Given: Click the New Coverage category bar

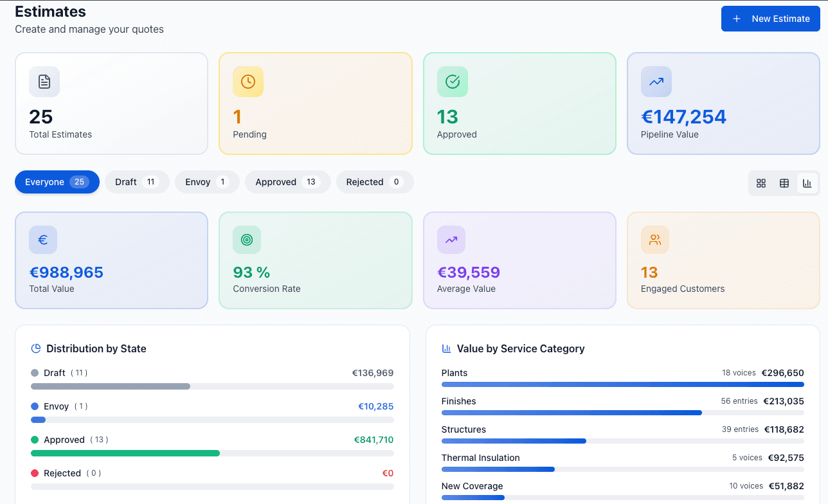Looking at the screenshot, I should tap(623, 498).
